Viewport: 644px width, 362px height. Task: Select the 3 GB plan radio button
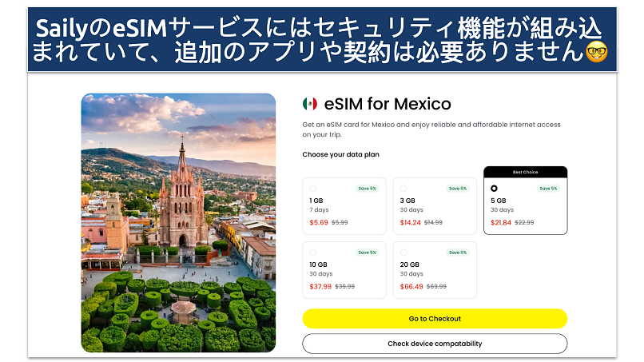403,188
